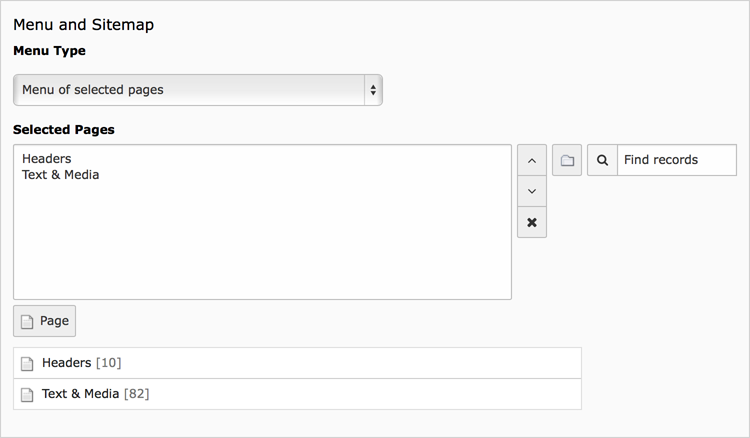The height and width of the screenshot is (438, 750).
Task: Click the arrows on the Menu Type select
Action: coord(373,90)
